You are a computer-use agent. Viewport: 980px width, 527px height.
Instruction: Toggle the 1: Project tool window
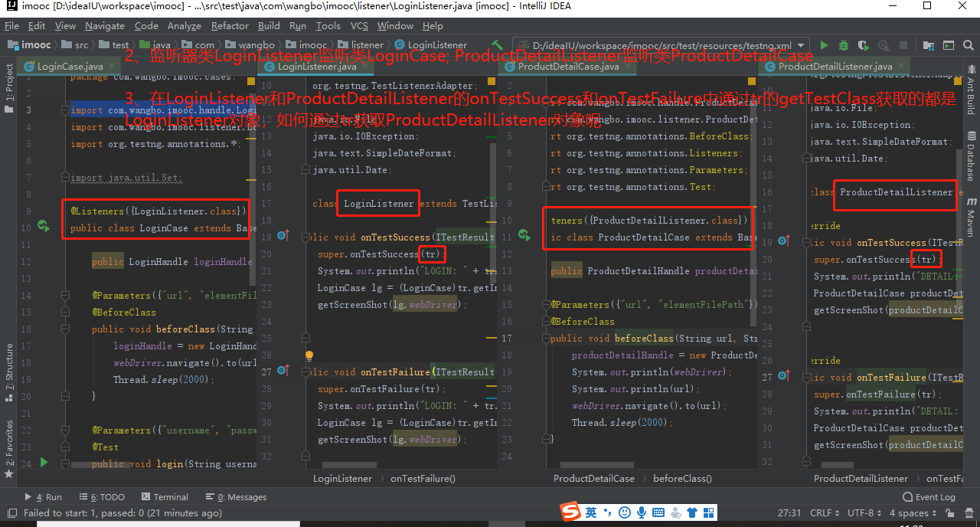click(x=8, y=87)
